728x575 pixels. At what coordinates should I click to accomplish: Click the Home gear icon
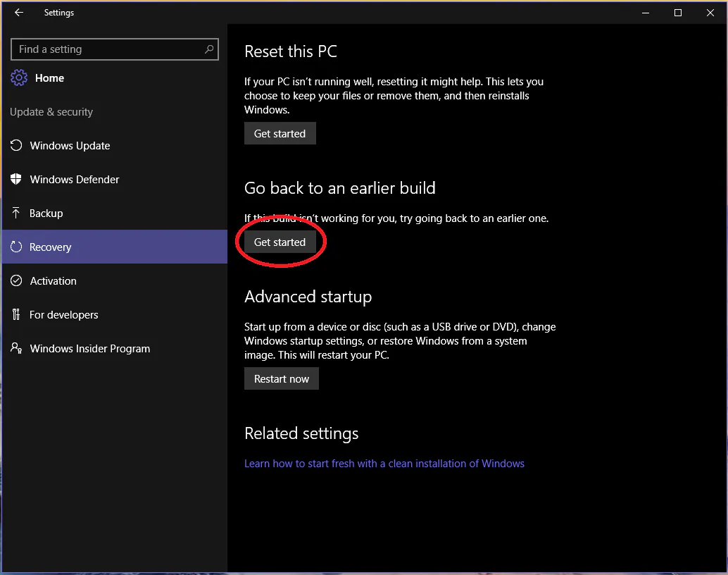pyautogui.click(x=19, y=78)
